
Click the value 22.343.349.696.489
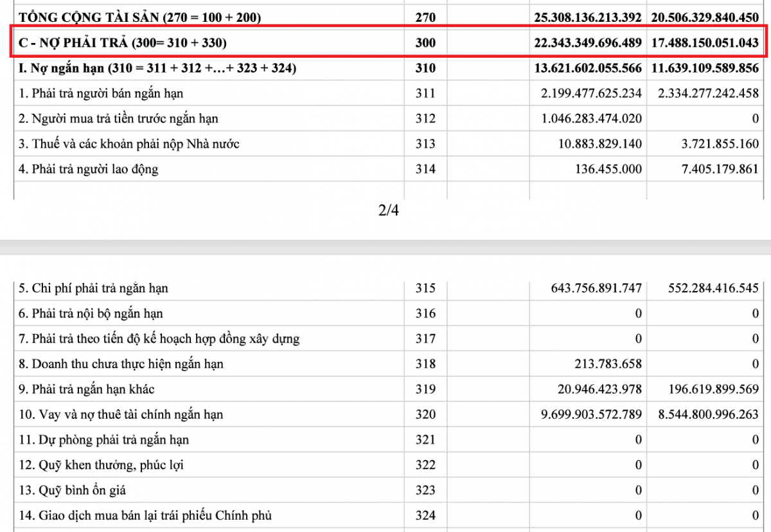coord(587,43)
